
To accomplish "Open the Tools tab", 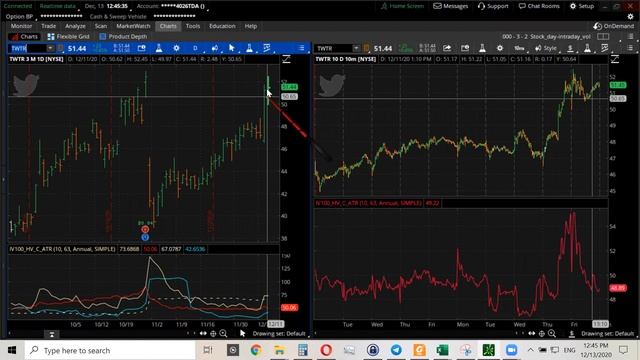I will click(193, 26).
